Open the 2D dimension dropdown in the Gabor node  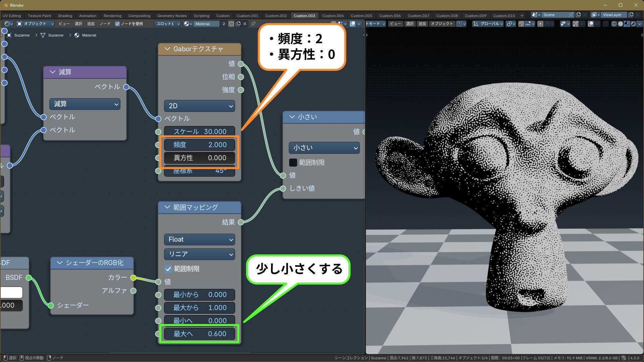200,106
